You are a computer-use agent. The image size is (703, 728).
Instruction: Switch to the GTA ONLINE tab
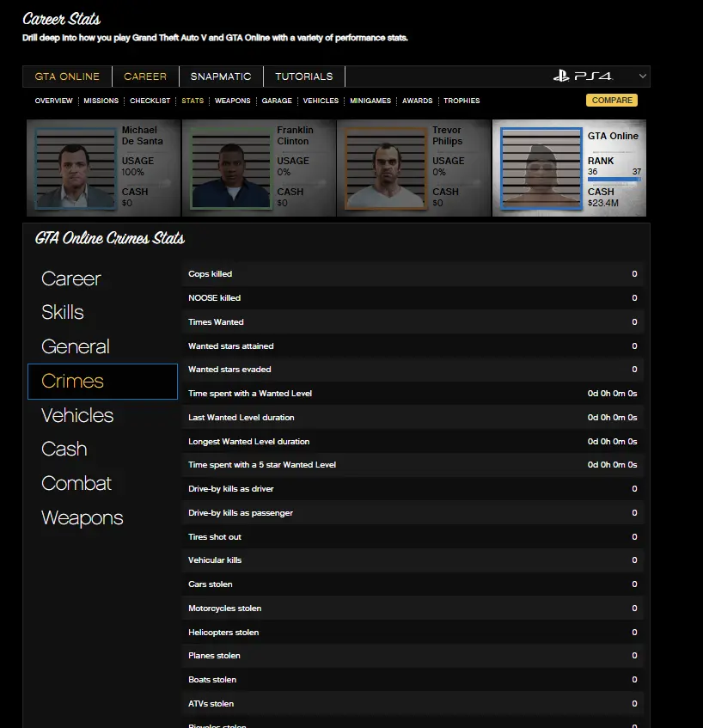coord(67,76)
